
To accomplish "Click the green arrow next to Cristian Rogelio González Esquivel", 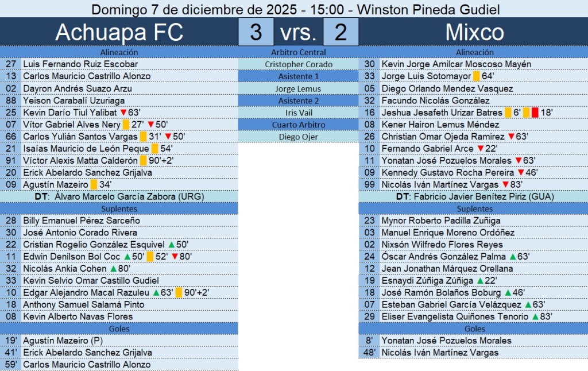I will tap(171, 245).
